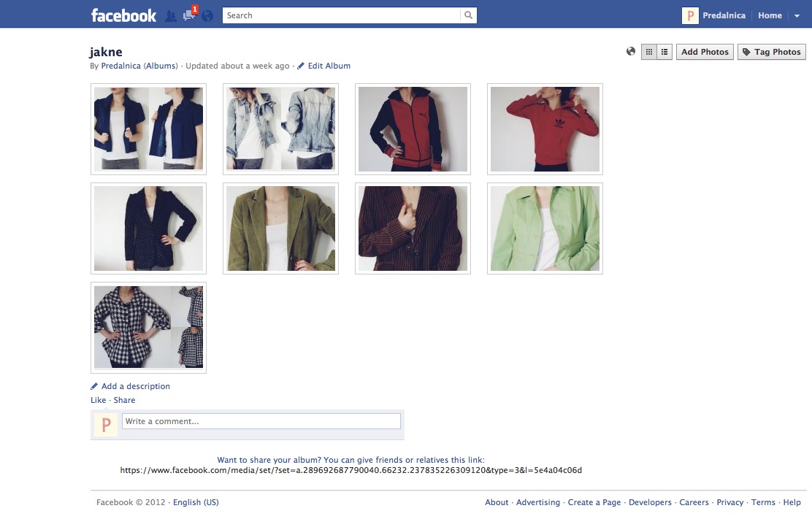Focus the Write a comment field
This screenshot has height=519, width=812.
[261, 421]
